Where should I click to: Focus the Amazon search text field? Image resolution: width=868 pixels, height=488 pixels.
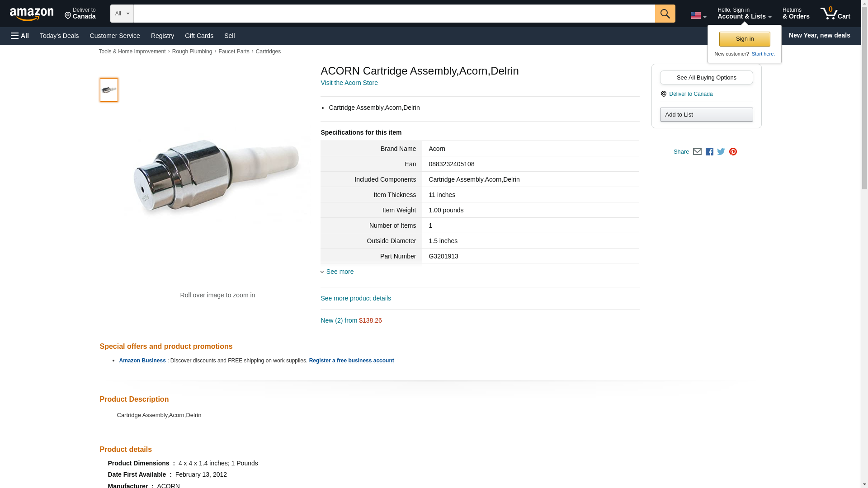coord(394,14)
